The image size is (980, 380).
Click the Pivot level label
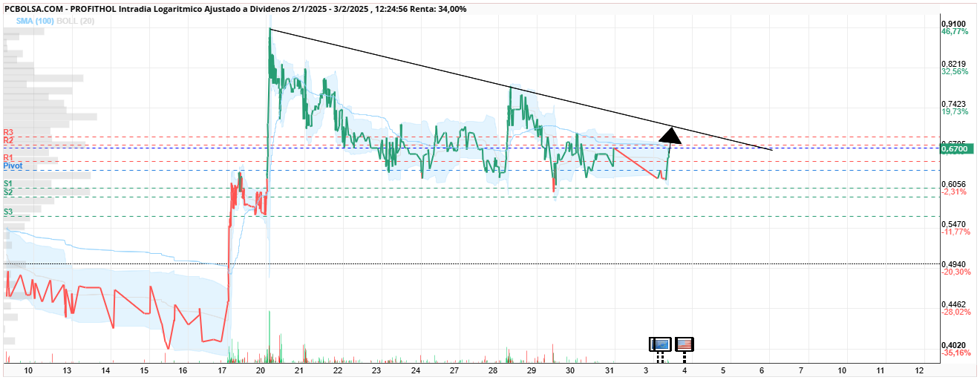click(x=13, y=166)
